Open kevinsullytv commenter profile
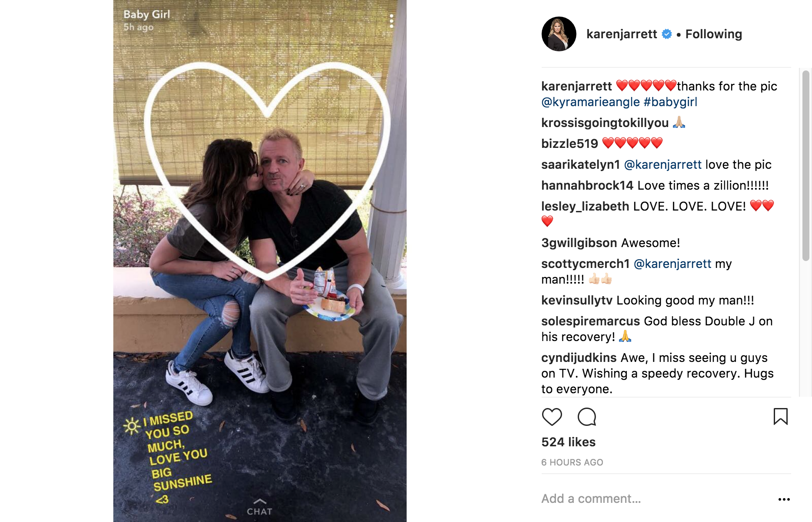The height and width of the screenshot is (522, 812). click(x=576, y=300)
